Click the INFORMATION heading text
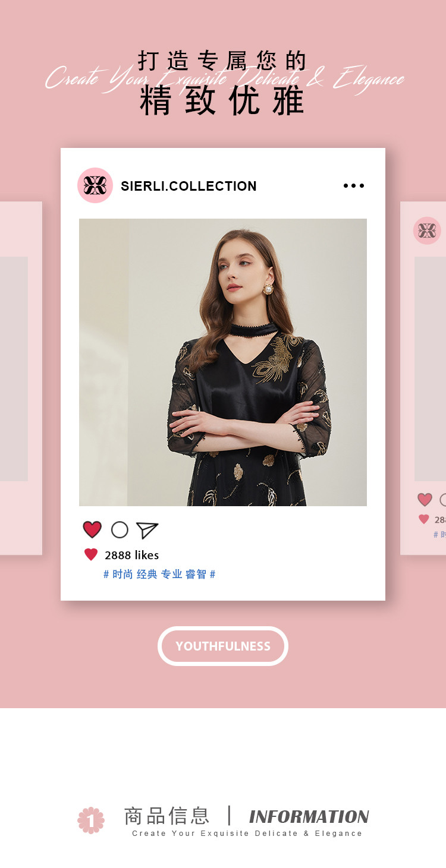The image size is (446, 868). pyautogui.click(x=309, y=817)
